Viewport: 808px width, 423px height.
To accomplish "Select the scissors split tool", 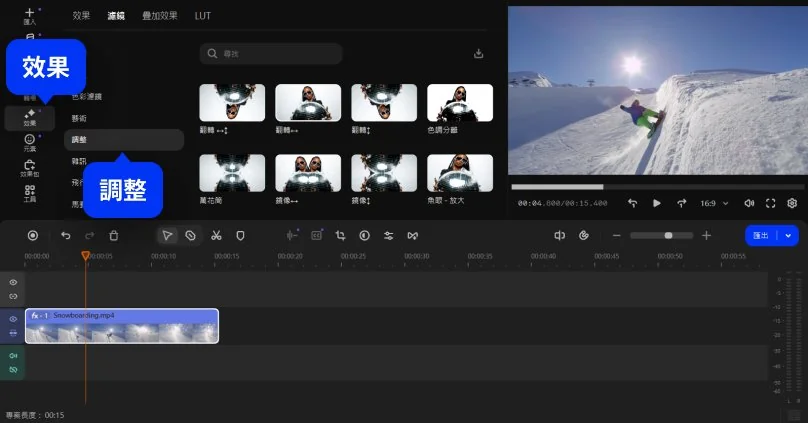I will click(x=215, y=235).
